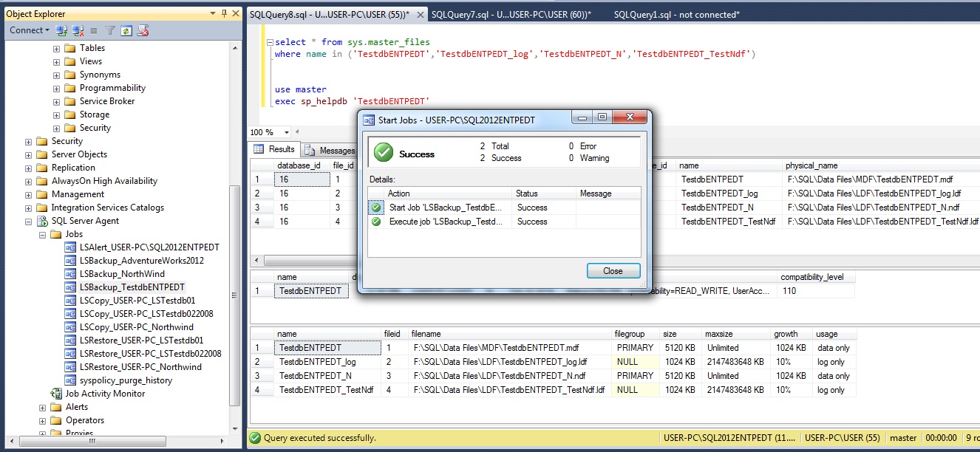Image resolution: width=980 pixels, height=452 pixels.
Task: Click the TestdbENTPEDT_log.ldf filename cell in bottom grid
Action: (510, 362)
